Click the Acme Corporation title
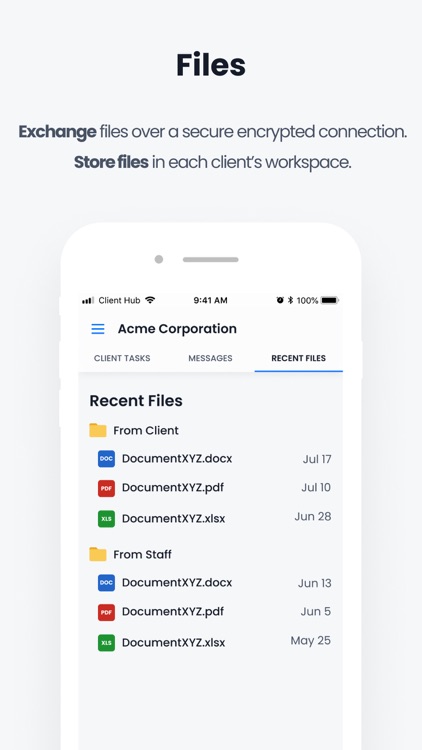The height and width of the screenshot is (750, 422). point(177,329)
